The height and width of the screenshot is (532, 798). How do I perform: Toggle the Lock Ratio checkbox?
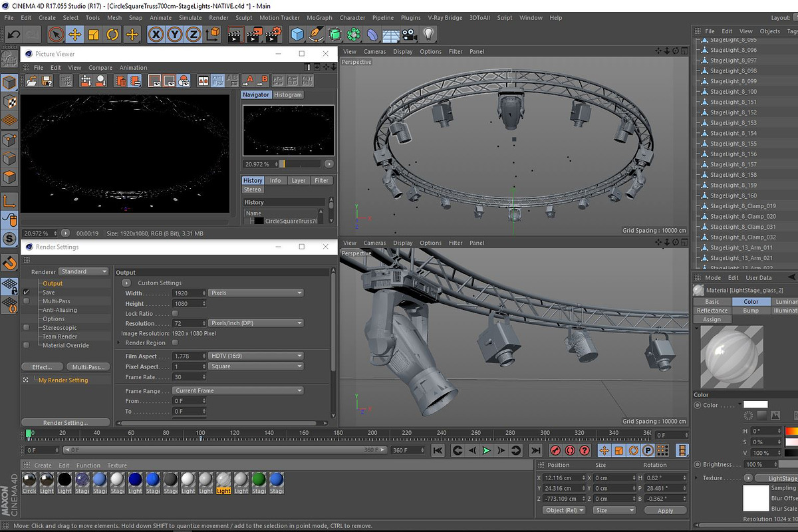click(175, 313)
